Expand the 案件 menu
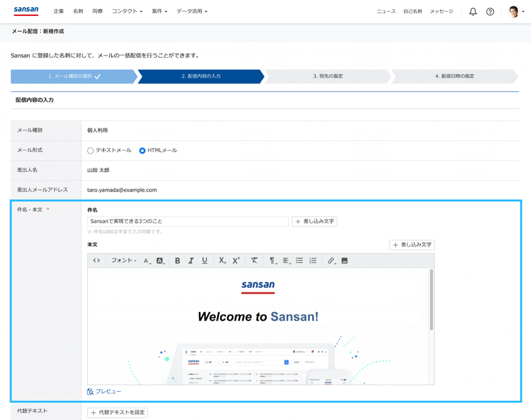This screenshot has width=531, height=420. 159,11
